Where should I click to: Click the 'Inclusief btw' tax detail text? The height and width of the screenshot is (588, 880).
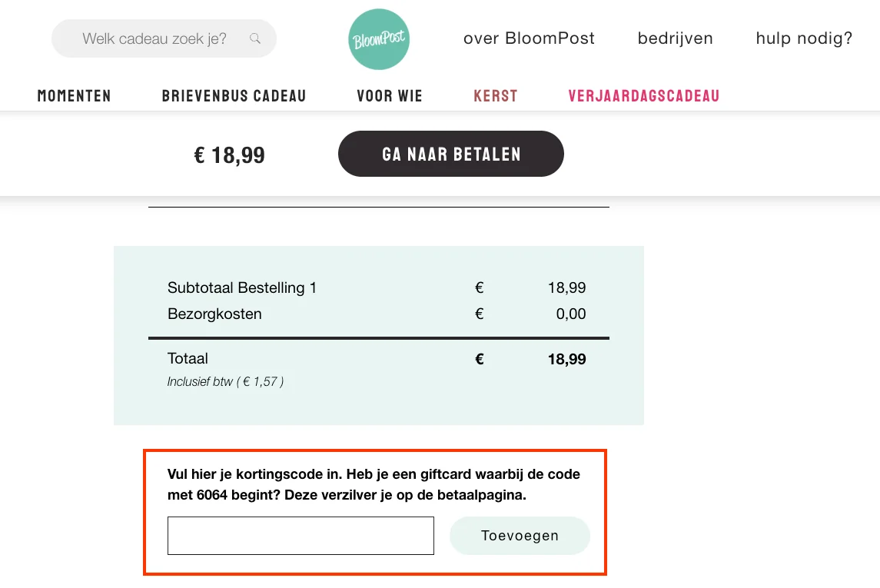tap(225, 381)
